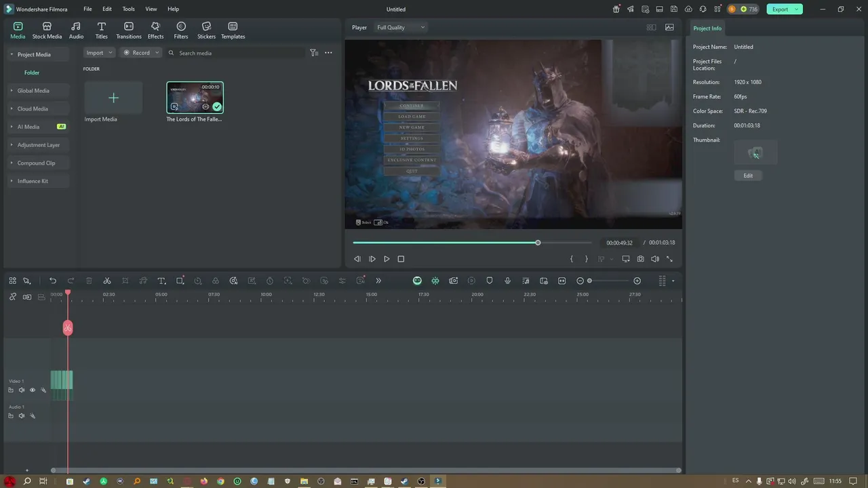This screenshot has width=868, height=488.
Task: Expand more timeline tools chevron
Action: point(378,281)
